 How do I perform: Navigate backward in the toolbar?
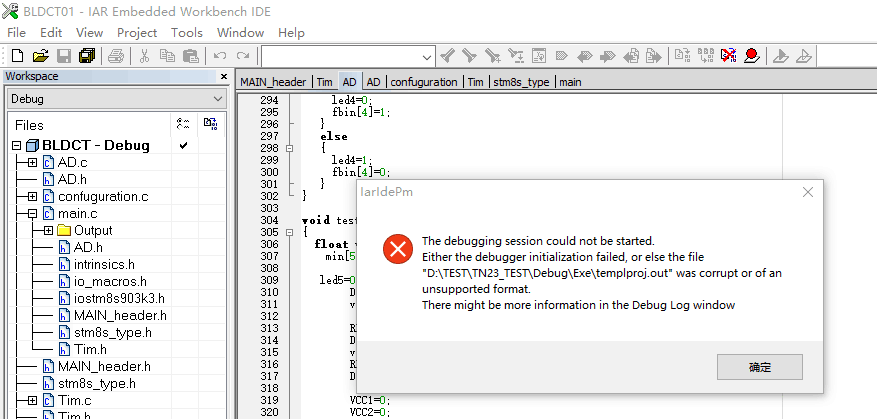coord(631,56)
